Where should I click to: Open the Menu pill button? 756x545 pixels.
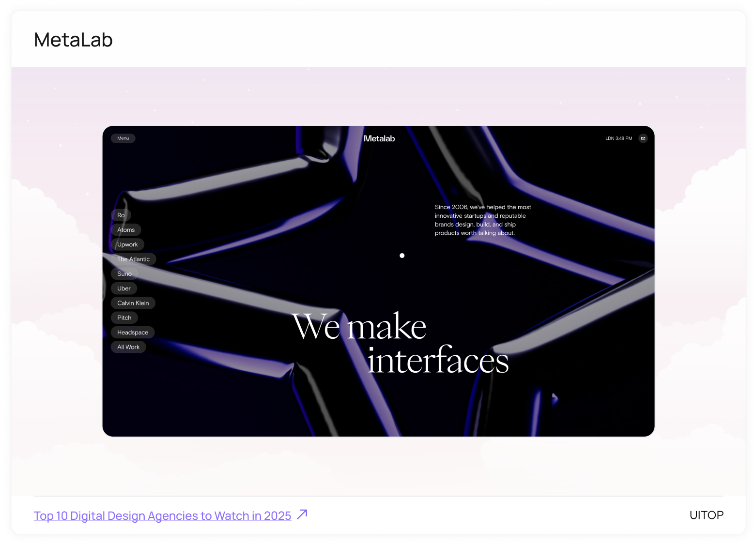[123, 138]
